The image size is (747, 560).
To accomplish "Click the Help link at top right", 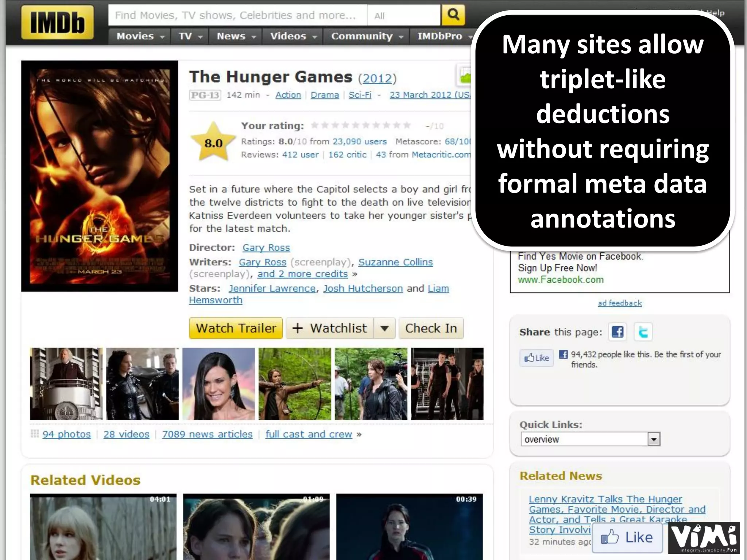I will 716,13.
